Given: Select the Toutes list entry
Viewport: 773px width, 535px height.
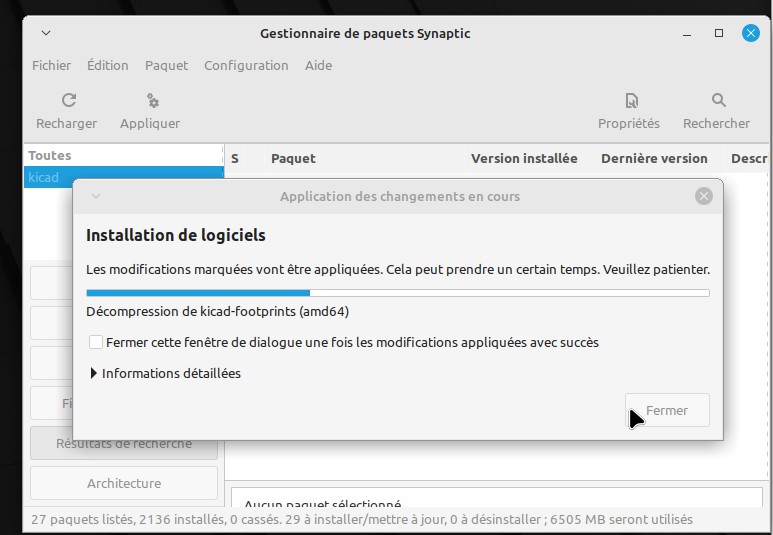Looking at the screenshot, I should tap(124, 155).
